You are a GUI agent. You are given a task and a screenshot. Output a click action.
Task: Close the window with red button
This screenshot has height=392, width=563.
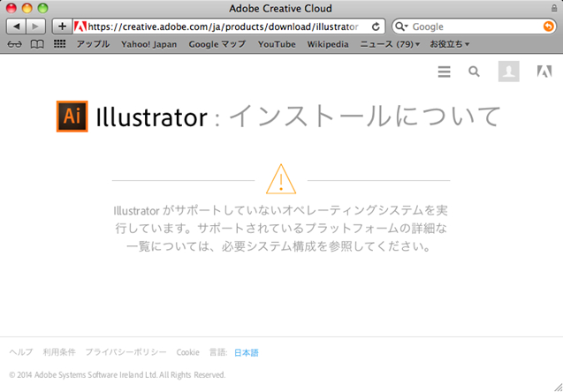[11, 8]
